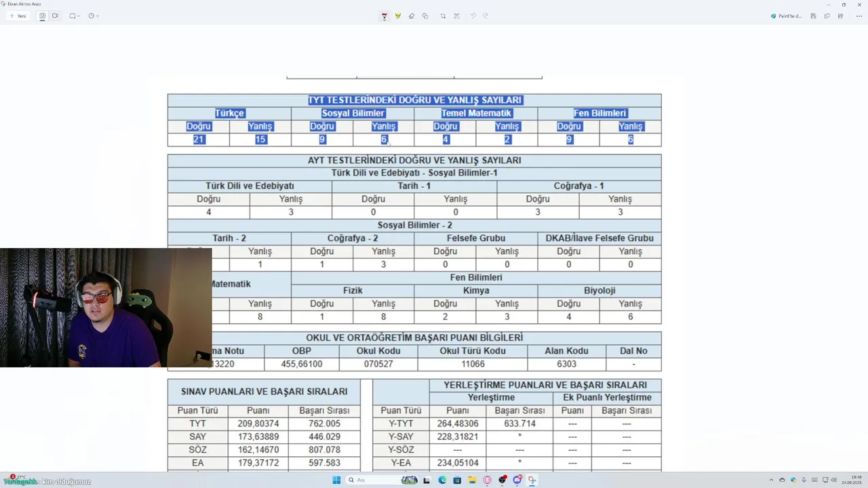Click the highlighted Fen Bilimleri header in the TYT table
868x488 pixels.
click(599, 113)
